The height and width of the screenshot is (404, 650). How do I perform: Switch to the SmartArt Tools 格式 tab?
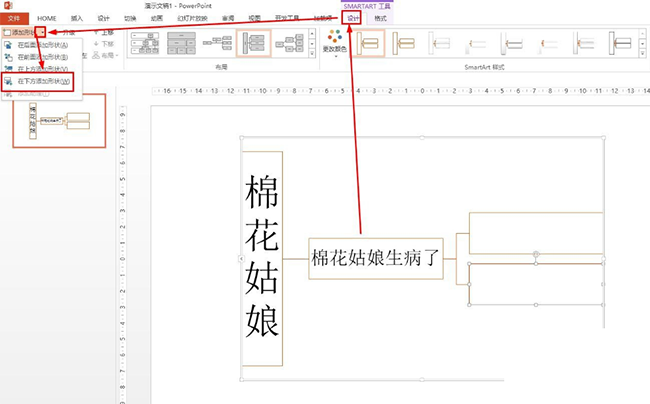point(380,19)
